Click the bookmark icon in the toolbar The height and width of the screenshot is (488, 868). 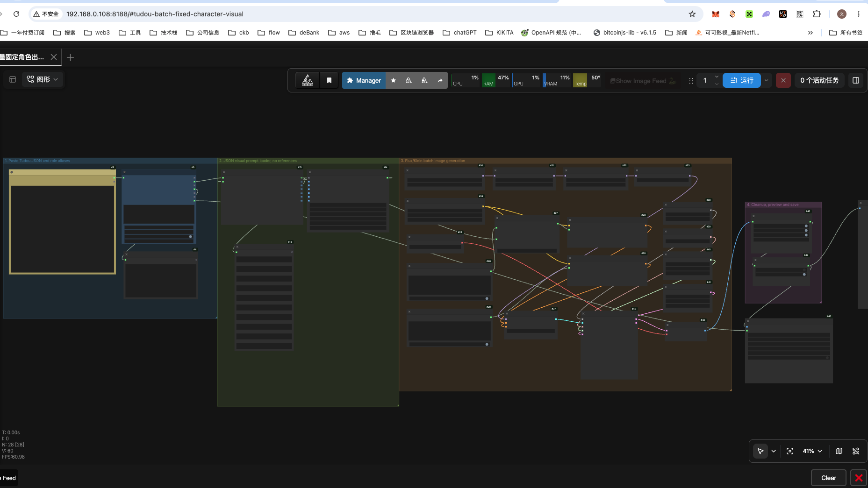coord(329,80)
